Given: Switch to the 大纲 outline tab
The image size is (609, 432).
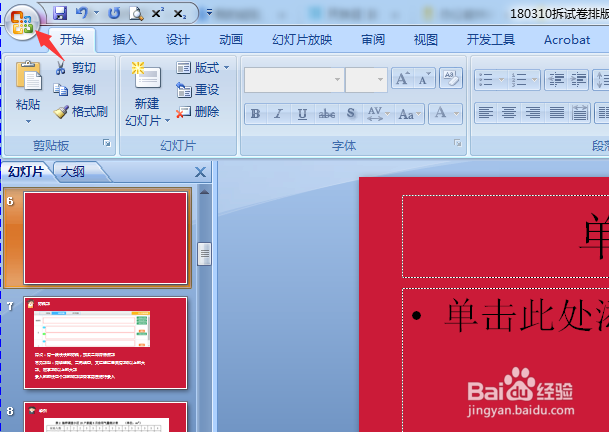Looking at the screenshot, I should [x=73, y=172].
